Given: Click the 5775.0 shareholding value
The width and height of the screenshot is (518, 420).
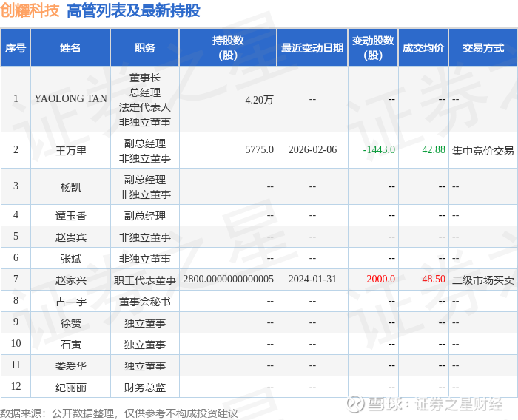Looking at the screenshot, I should click(x=259, y=149).
